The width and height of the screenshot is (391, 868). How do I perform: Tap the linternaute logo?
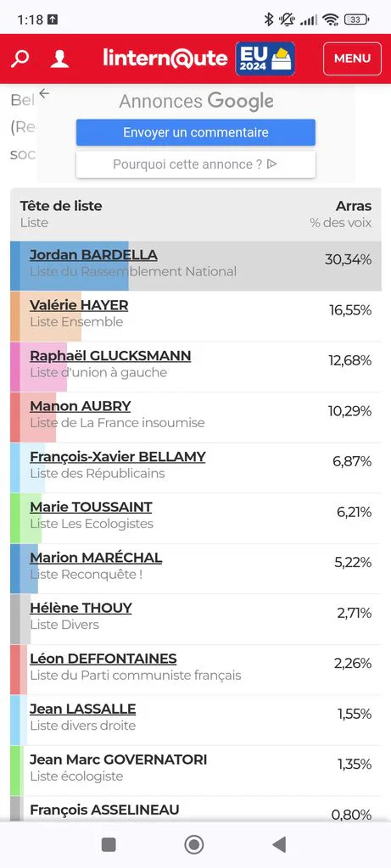click(165, 58)
